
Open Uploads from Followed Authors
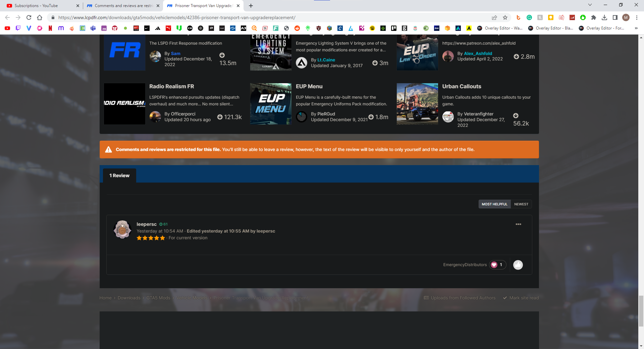(x=460, y=298)
